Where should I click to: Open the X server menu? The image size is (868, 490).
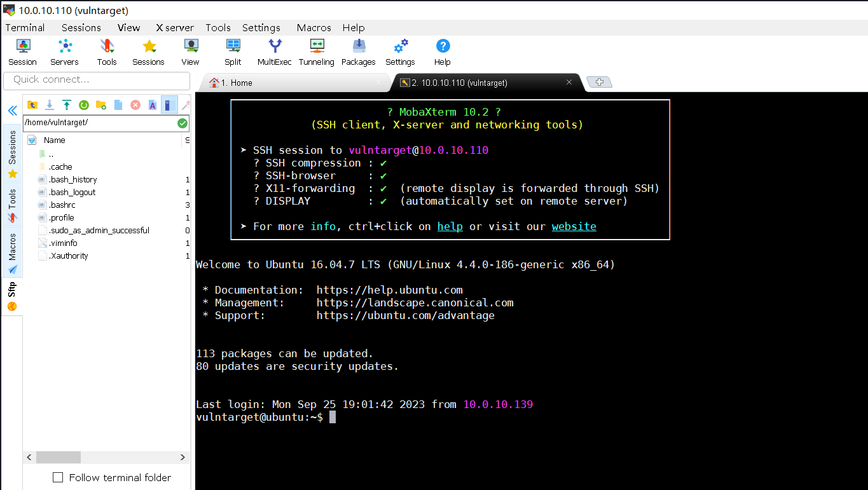(x=174, y=27)
